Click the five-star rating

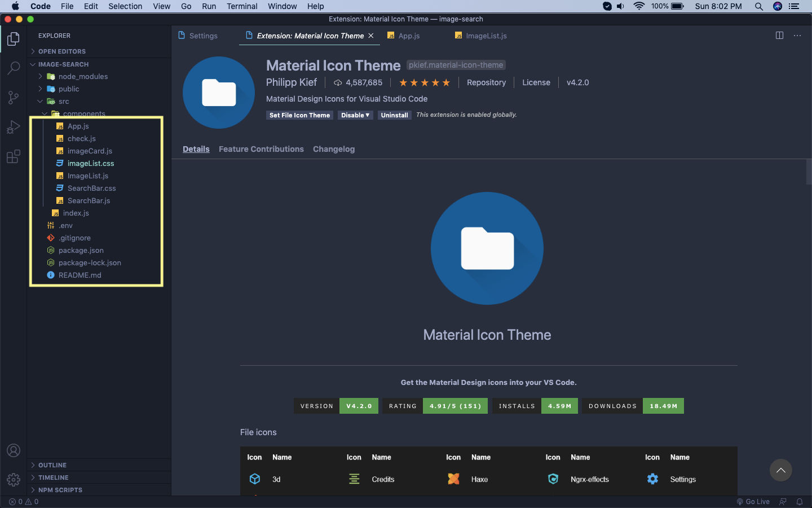pyautogui.click(x=425, y=82)
